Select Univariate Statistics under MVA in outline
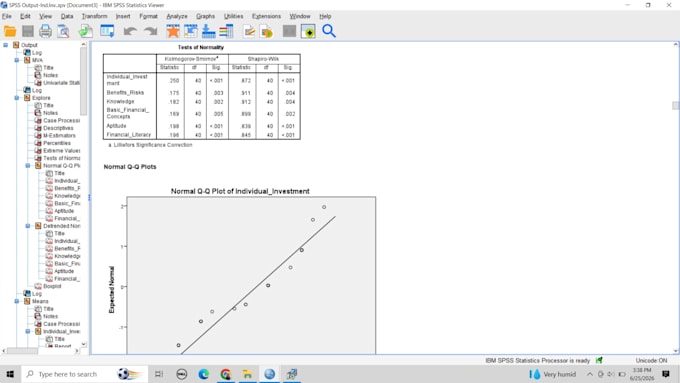 tap(61, 83)
